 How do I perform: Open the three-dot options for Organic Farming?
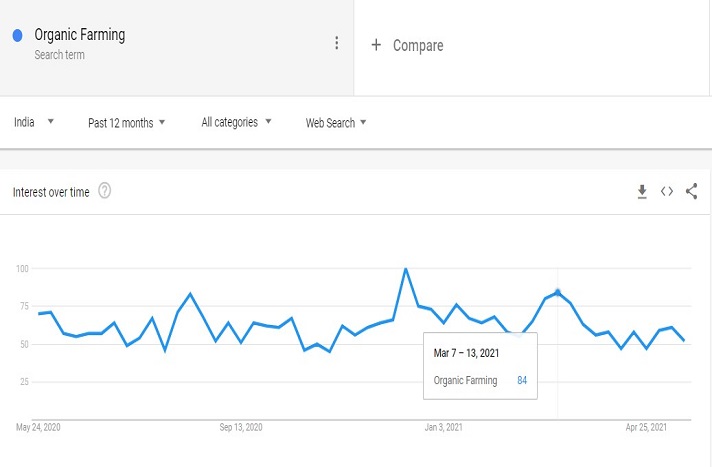pyautogui.click(x=337, y=43)
